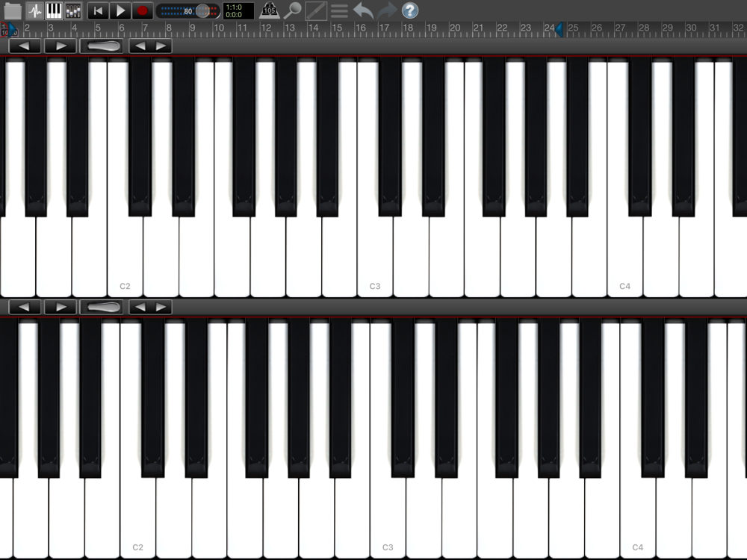
Task: Undo the last action
Action: click(x=363, y=10)
